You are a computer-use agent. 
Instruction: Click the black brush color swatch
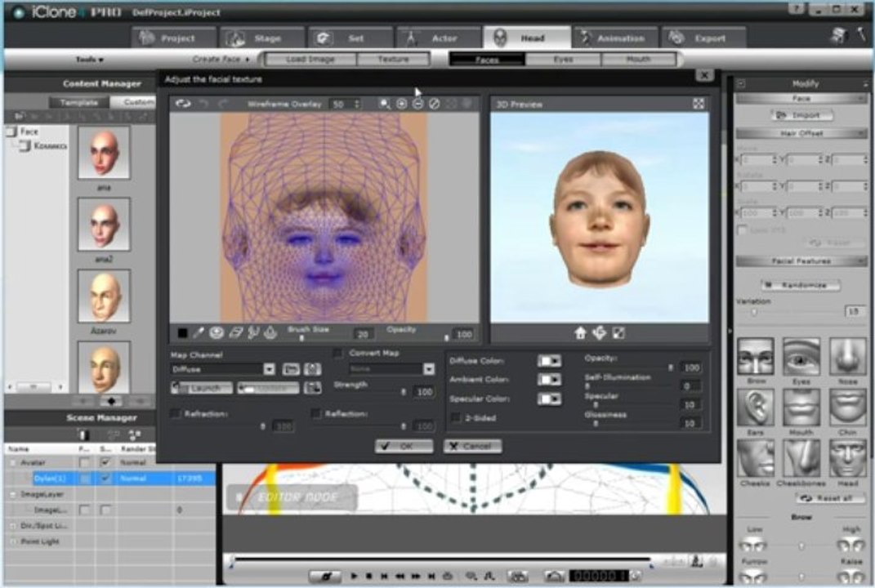point(182,333)
